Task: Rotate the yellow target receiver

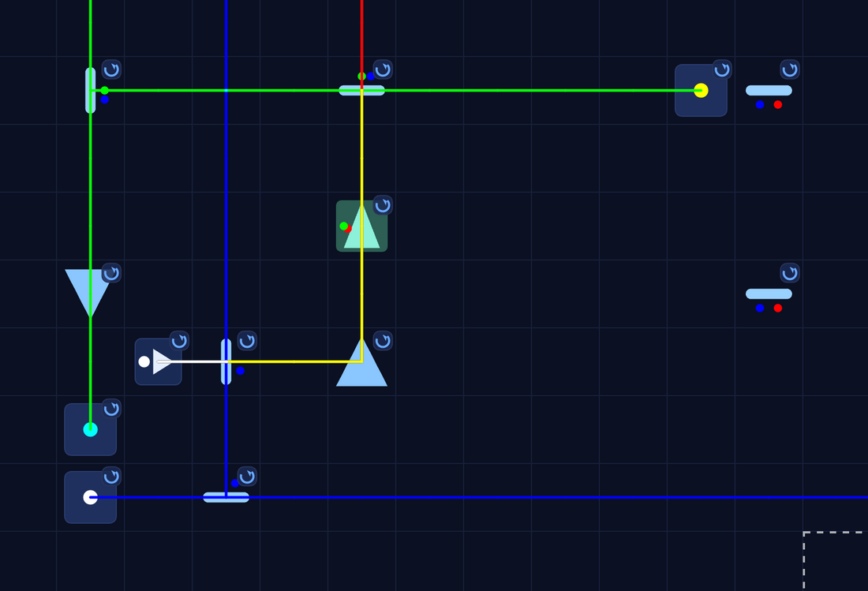Action: (x=722, y=69)
